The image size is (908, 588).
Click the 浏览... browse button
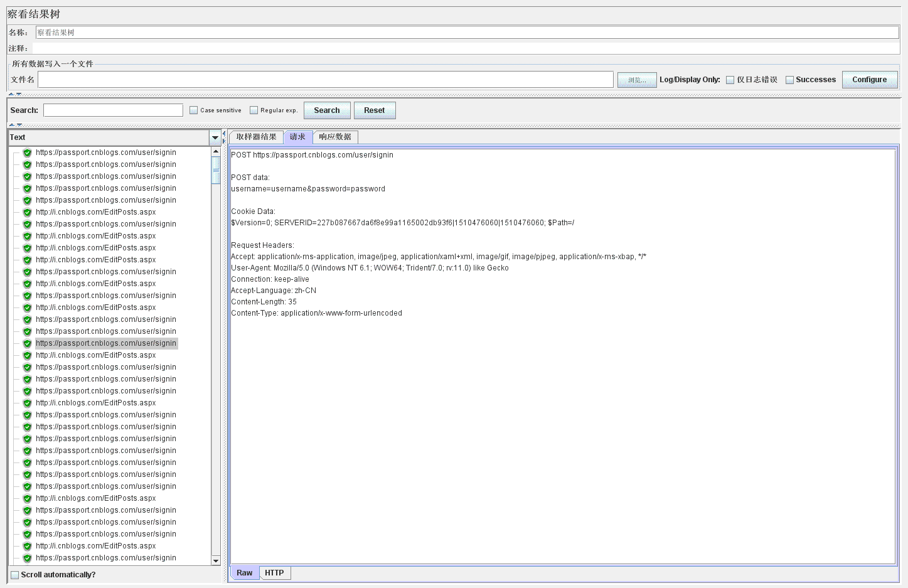coord(637,80)
